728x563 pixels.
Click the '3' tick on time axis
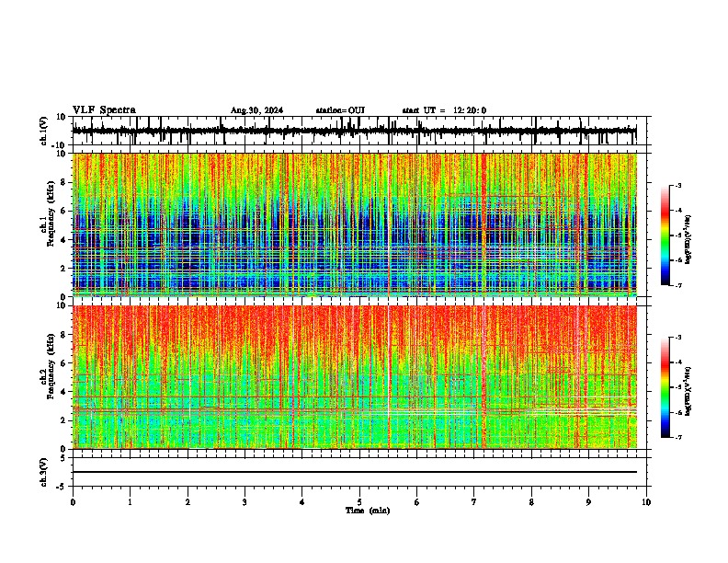(x=245, y=502)
